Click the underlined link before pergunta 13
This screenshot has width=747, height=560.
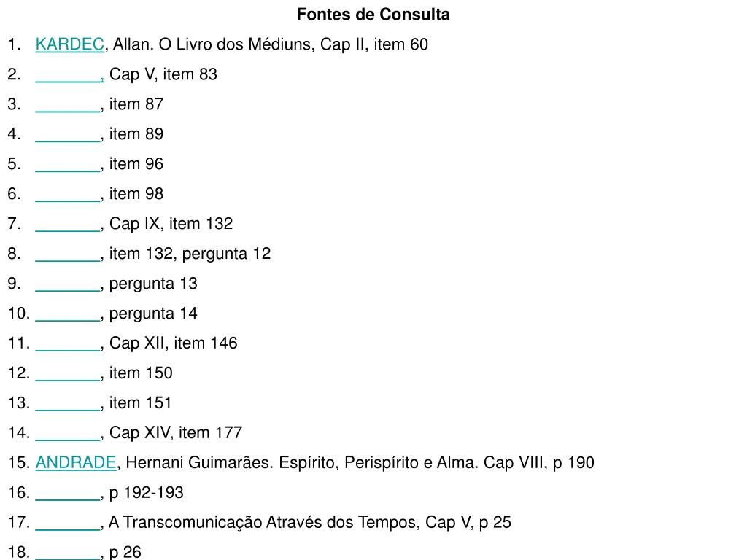tap(68, 285)
